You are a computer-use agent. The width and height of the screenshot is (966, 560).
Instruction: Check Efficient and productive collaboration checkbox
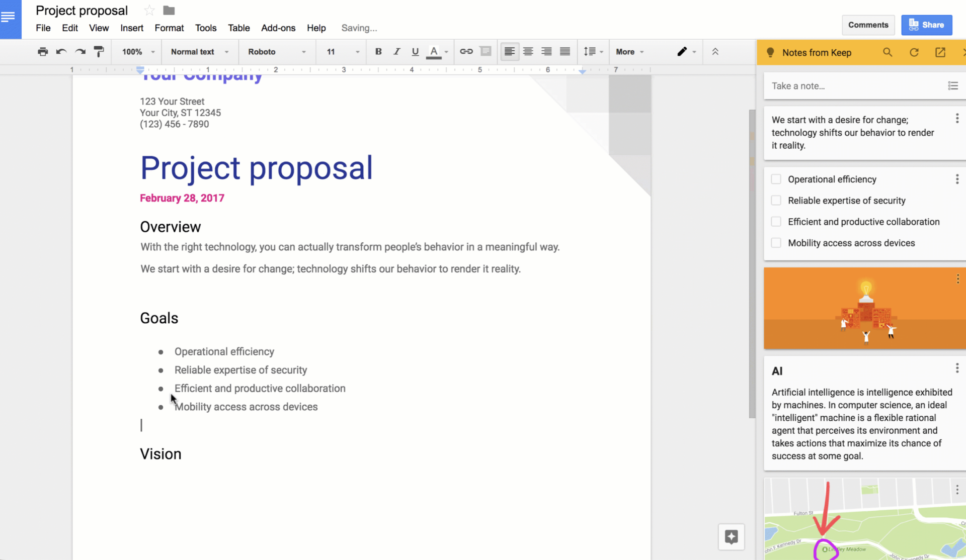pos(776,222)
